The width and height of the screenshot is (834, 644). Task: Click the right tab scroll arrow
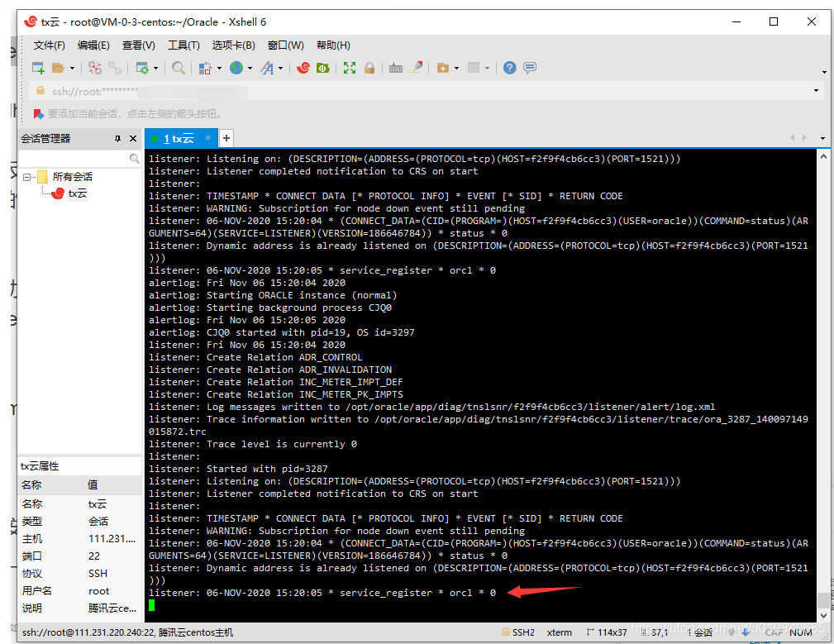[804, 138]
